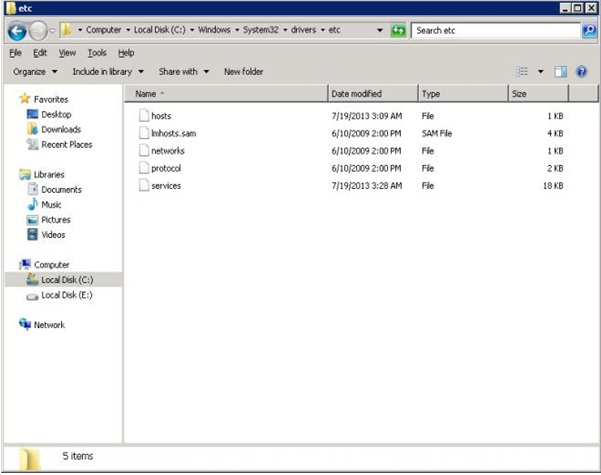The height and width of the screenshot is (475, 601).
Task: Click the change view icon
Action: tap(521, 72)
